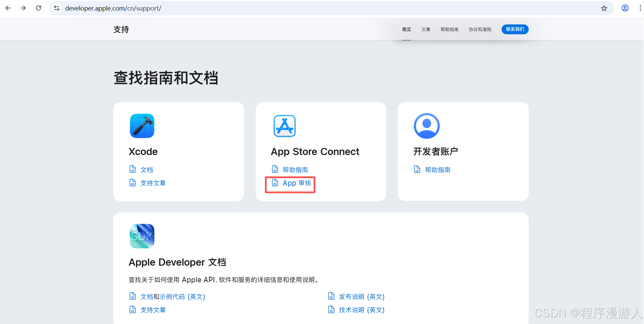Open Xcode 文档 link
Screen dimensions: 644x324
coord(147,170)
